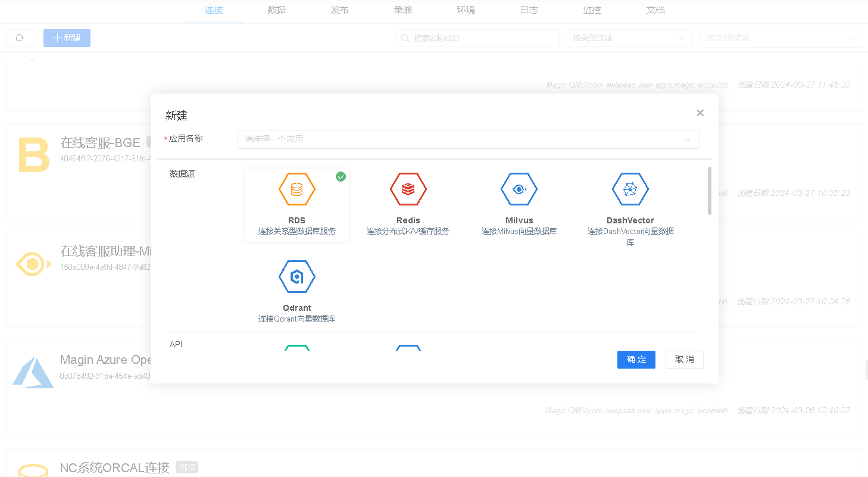
Task: Click the refresh icon button
Action: pyautogui.click(x=20, y=38)
